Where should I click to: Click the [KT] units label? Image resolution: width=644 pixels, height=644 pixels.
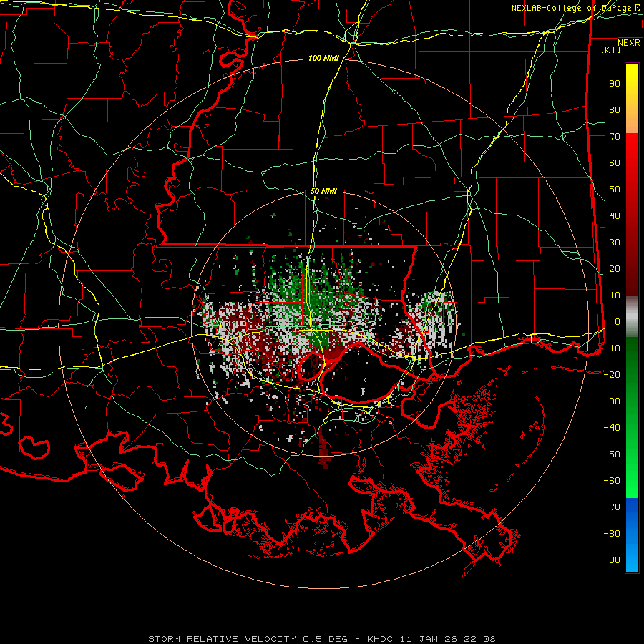click(x=611, y=49)
